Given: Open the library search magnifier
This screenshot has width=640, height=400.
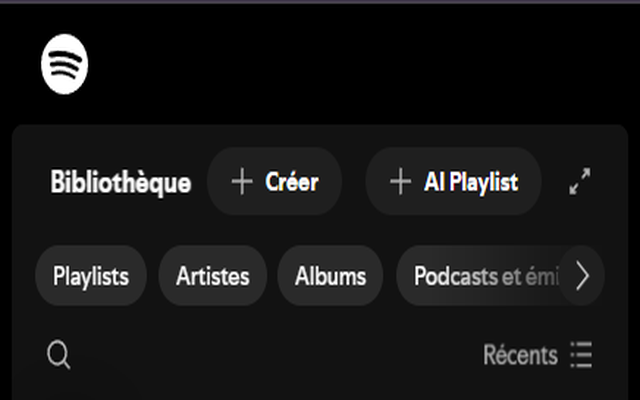Looking at the screenshot, I should pos(59,354).
